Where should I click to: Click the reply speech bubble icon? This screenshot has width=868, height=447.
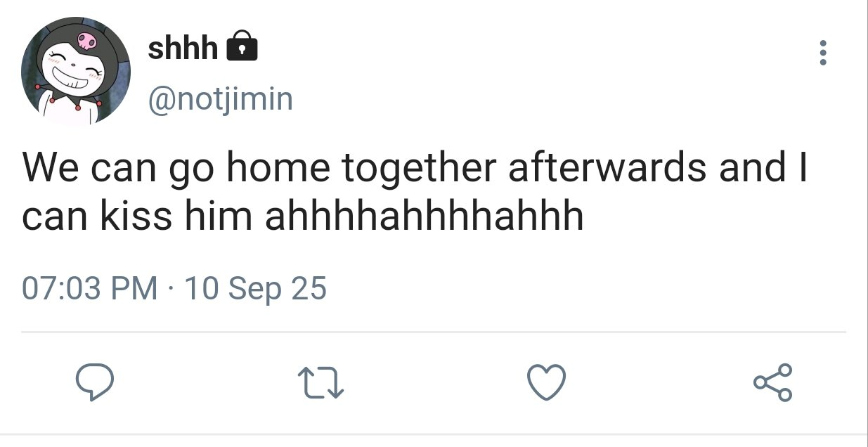click(95, 383)
